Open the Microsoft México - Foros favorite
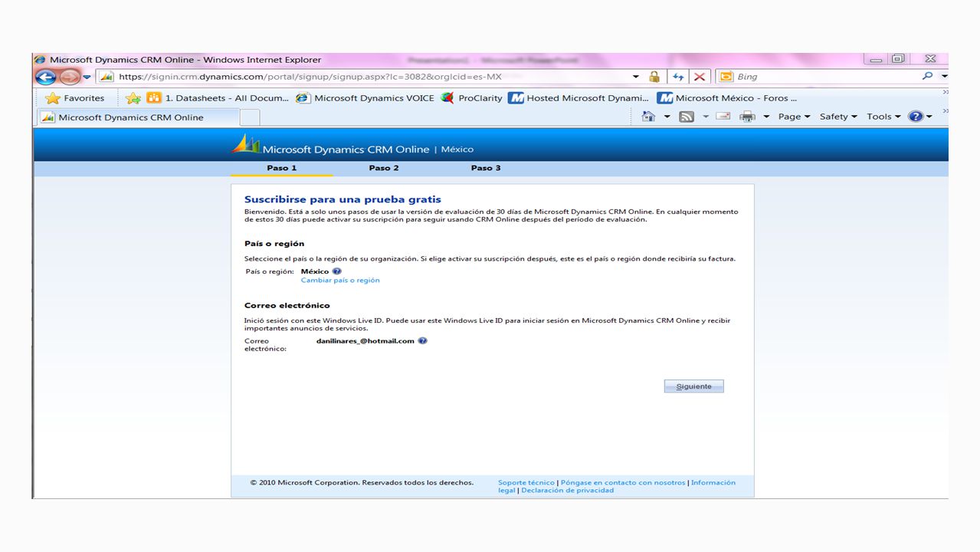 click(x=727, y=98)
